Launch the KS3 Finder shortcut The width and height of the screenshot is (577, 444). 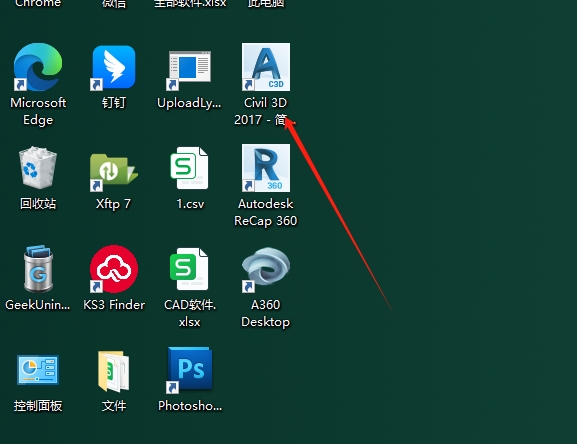point(114,269)
